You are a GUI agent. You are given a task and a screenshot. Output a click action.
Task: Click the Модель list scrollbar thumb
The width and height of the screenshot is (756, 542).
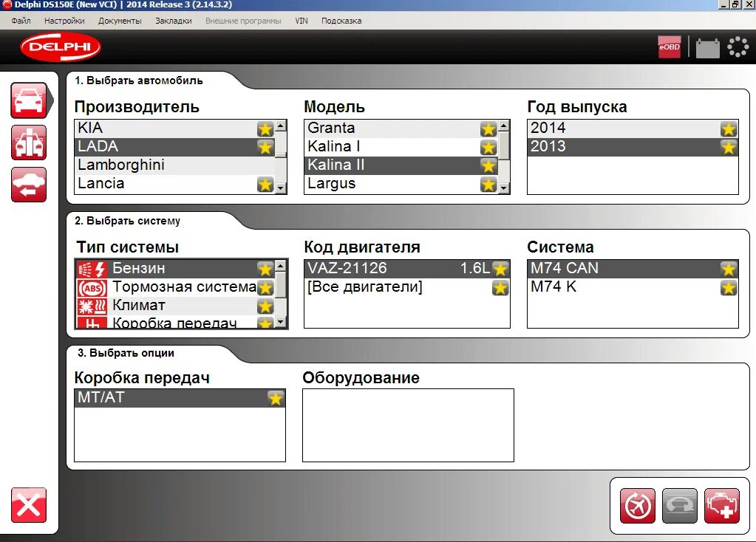[504, 145]
